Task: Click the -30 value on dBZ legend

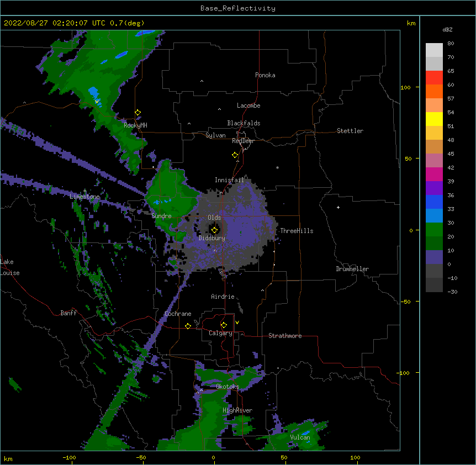Action: 452,292
